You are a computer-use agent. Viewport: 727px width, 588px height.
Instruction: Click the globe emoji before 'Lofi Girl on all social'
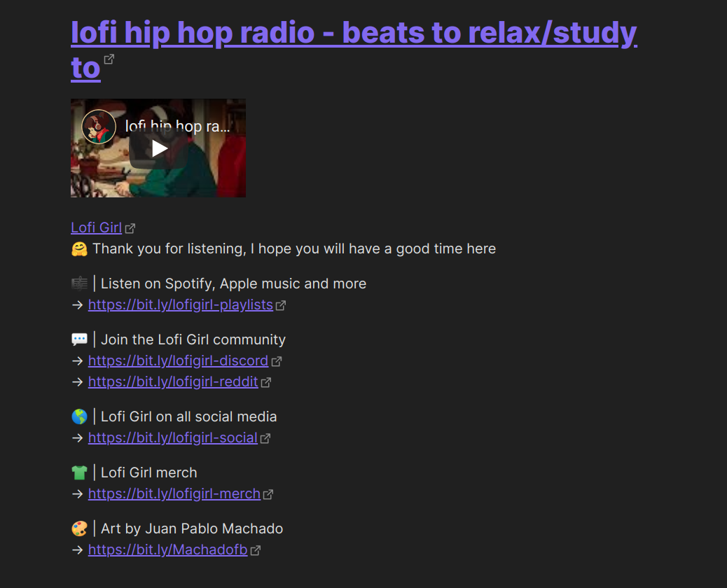tap(79, 416)
